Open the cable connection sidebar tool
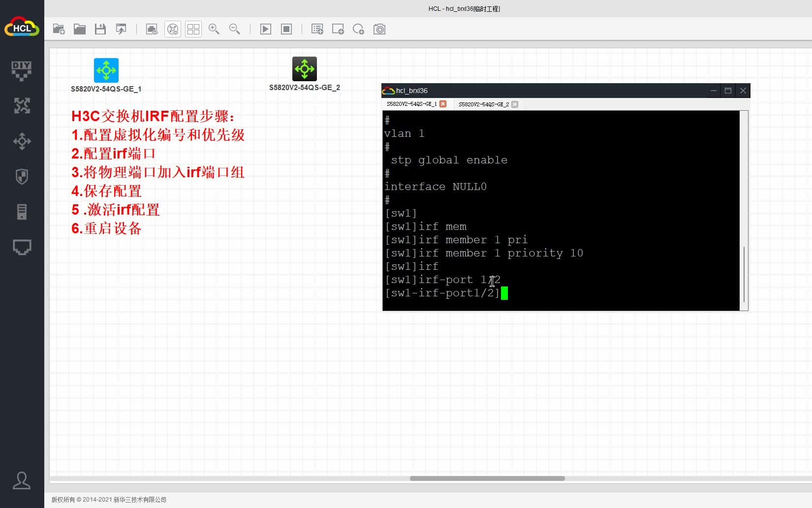Viewport: 812px width, 508px height. click(22, 247)
